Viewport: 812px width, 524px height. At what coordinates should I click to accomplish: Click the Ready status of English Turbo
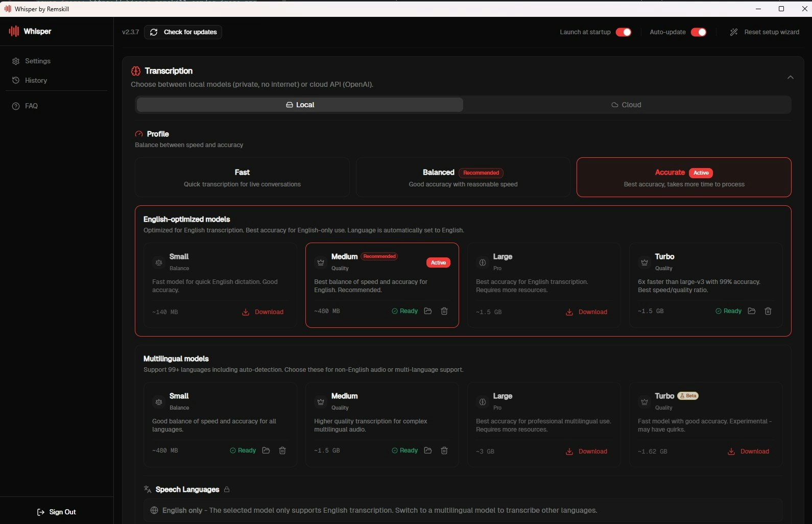[x=729, y=311]
